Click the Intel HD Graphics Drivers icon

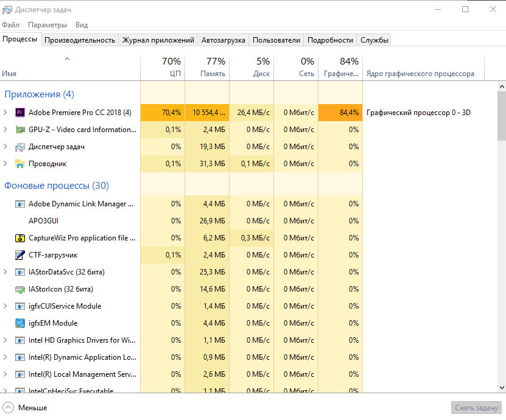(x=20, y=341)
